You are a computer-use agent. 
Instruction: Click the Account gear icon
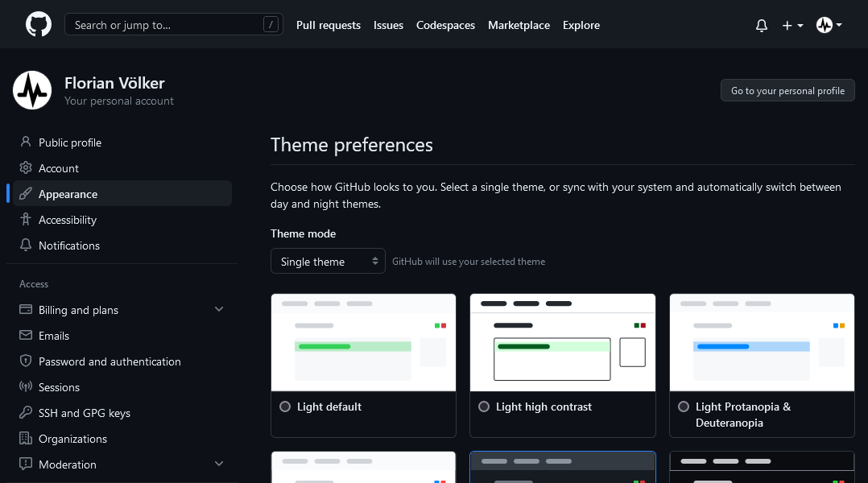[26, 167]
